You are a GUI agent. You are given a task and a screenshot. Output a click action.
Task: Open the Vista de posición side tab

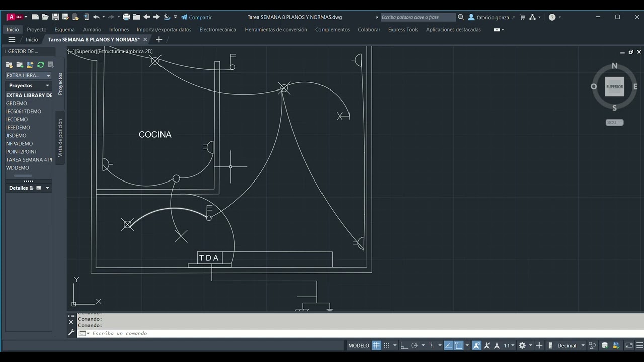pos(60,138)
